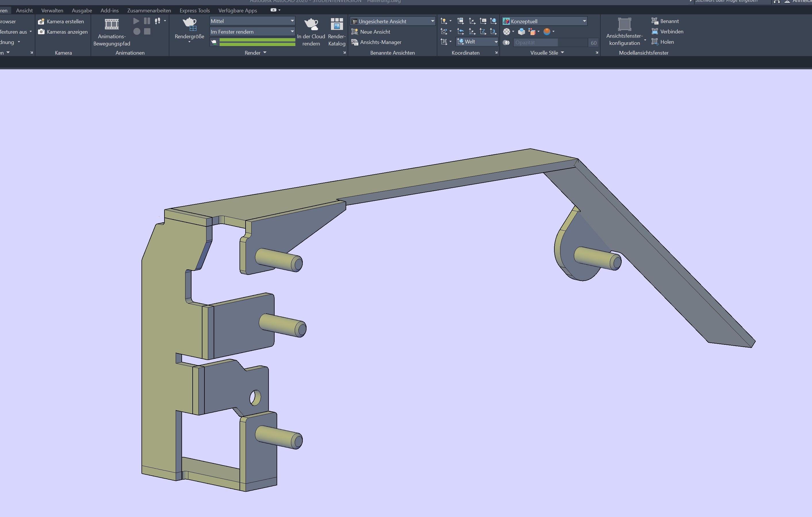Toggle the X-ray opacity effect button
Viewport: 812px width, 517px height.
point(506,43)
